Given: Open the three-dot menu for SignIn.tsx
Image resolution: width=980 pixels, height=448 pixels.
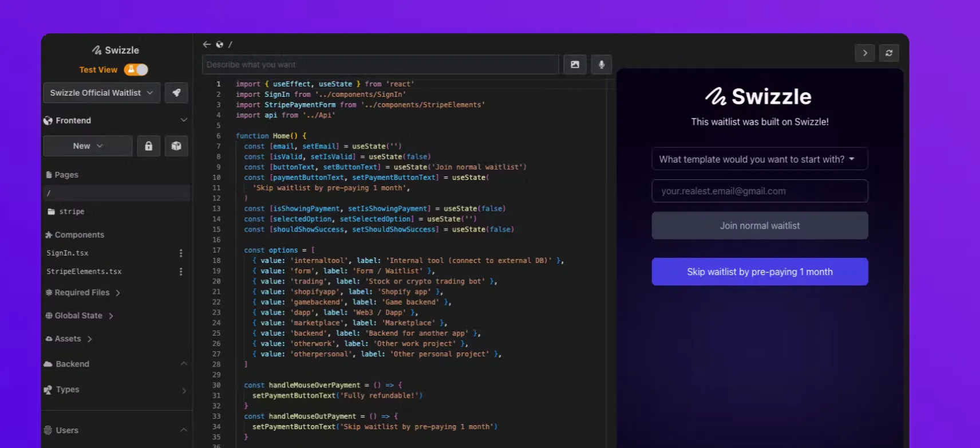Looking at the screenshot, I should tap(181, 253).
